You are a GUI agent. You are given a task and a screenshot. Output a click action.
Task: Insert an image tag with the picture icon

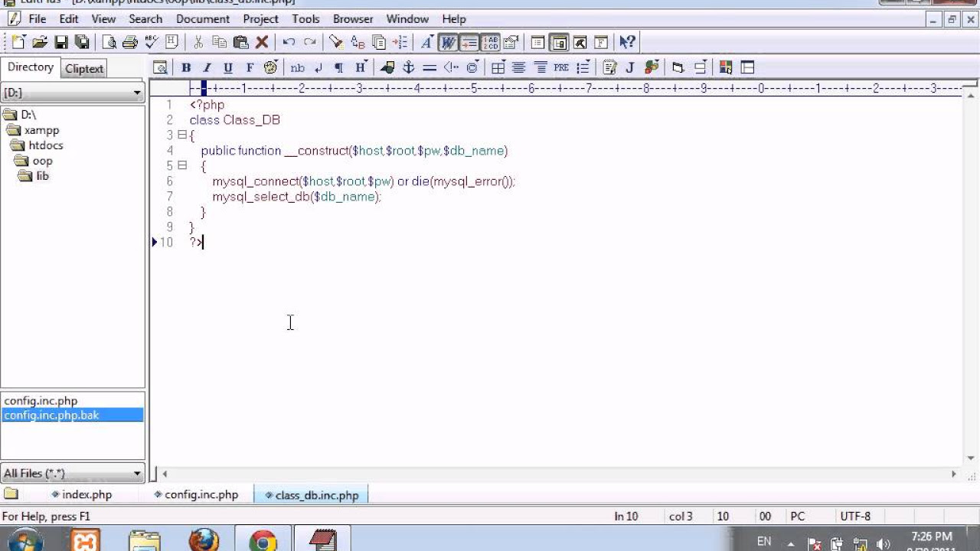tap(387, 67)
